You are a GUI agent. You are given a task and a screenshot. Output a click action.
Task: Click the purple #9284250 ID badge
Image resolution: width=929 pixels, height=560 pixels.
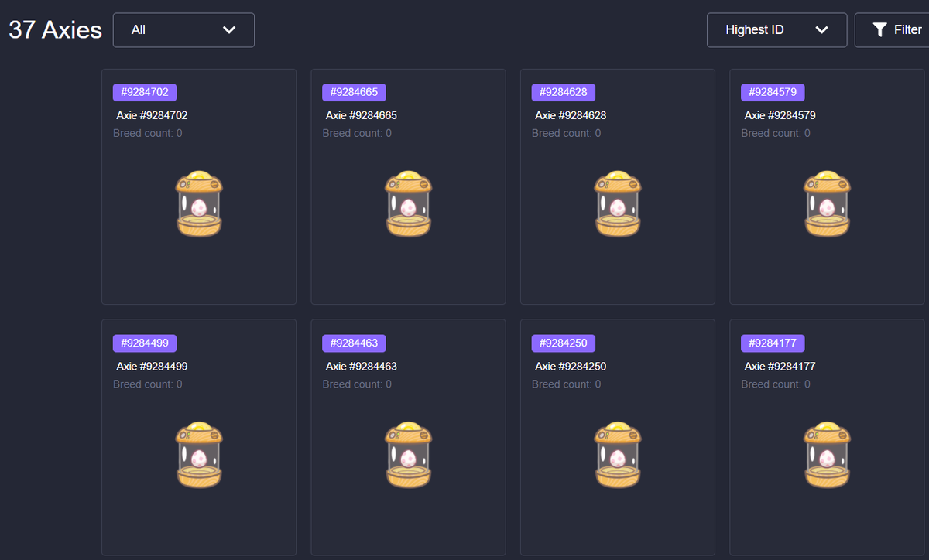coord(564,343)
